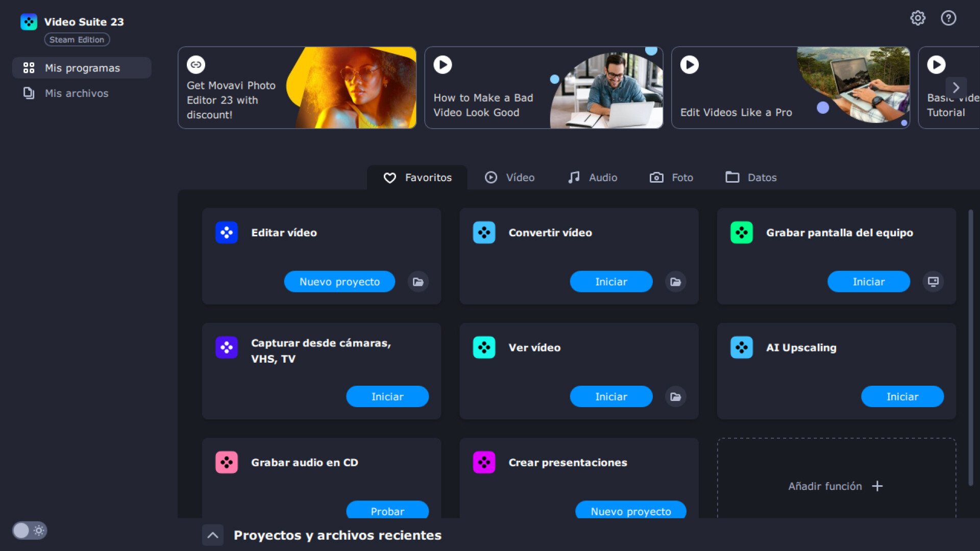Viewport: 980px width, 551px height.
Task: Click the Convertir vídeo app icon
Action: pyautogui.click(x=484, y=233)
